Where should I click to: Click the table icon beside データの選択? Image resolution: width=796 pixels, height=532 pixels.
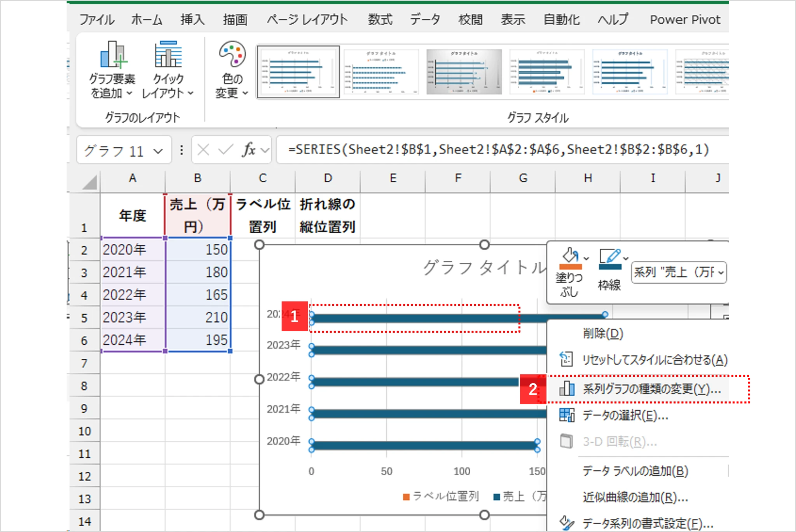click(x=567, y=416)
